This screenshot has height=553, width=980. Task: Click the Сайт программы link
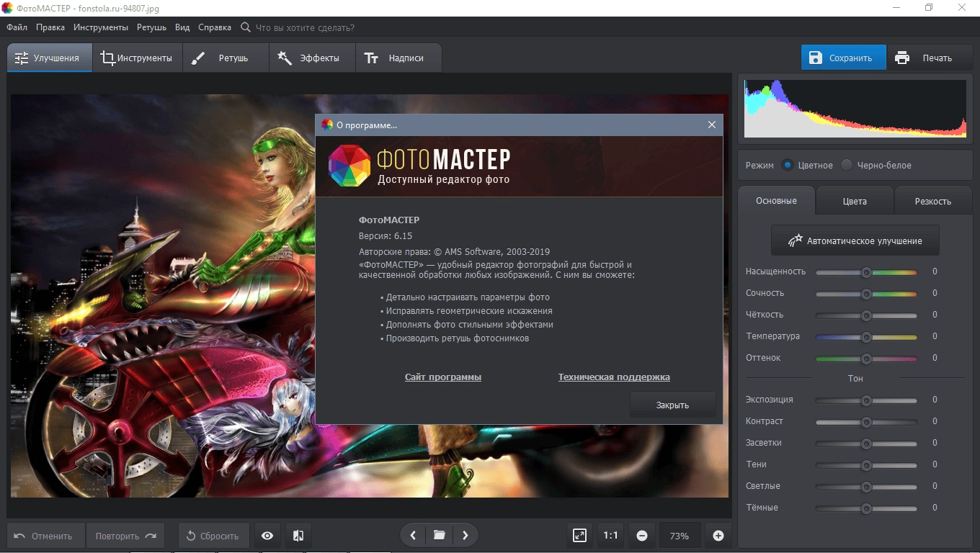point(443,377)
